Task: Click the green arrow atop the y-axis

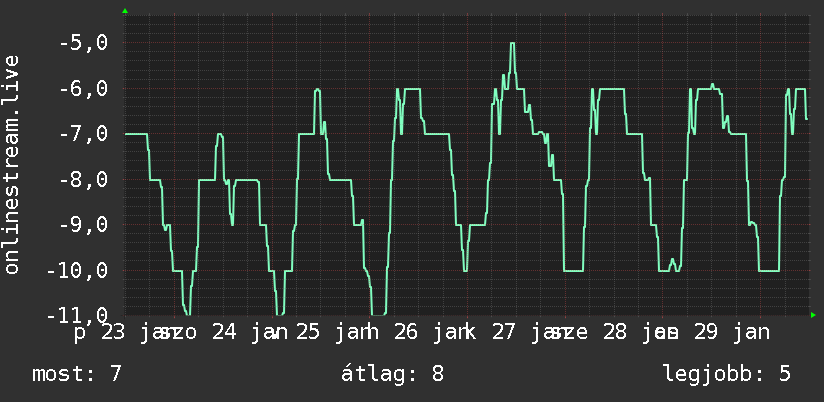Action: (125, 11)
